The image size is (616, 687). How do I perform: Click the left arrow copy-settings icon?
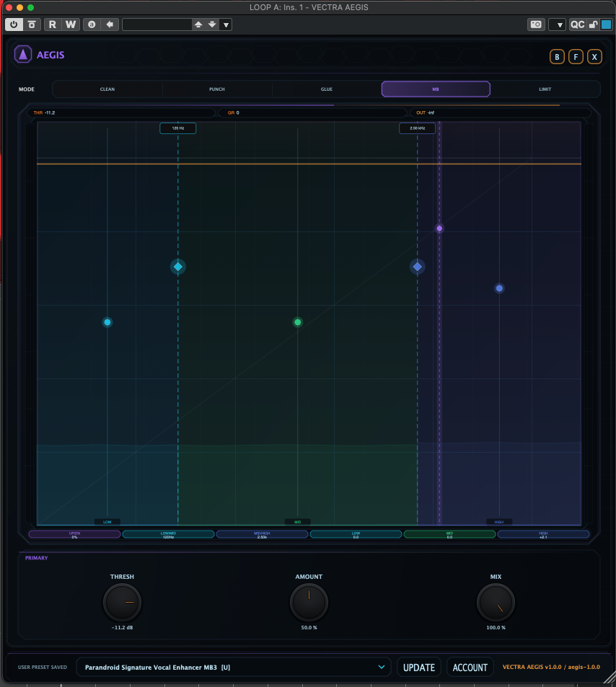[x=110, y=25]
